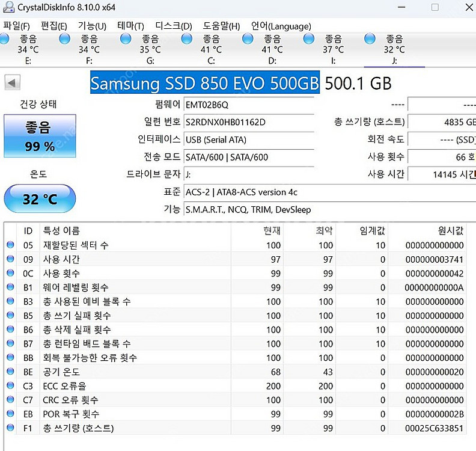Click the Samsung SSD 850 EVO 500GB title
This screenshot has height=451, width=476.
(205, 82)
